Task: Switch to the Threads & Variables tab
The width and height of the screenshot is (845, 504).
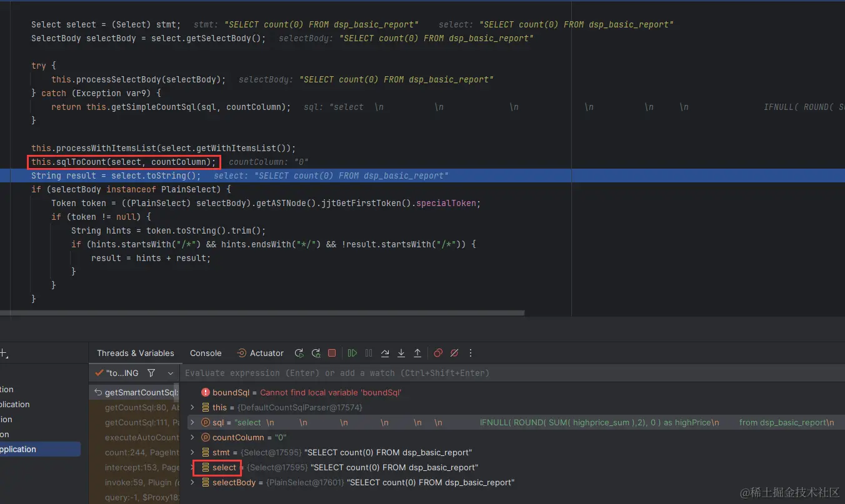Action: [x=136, y=353]
